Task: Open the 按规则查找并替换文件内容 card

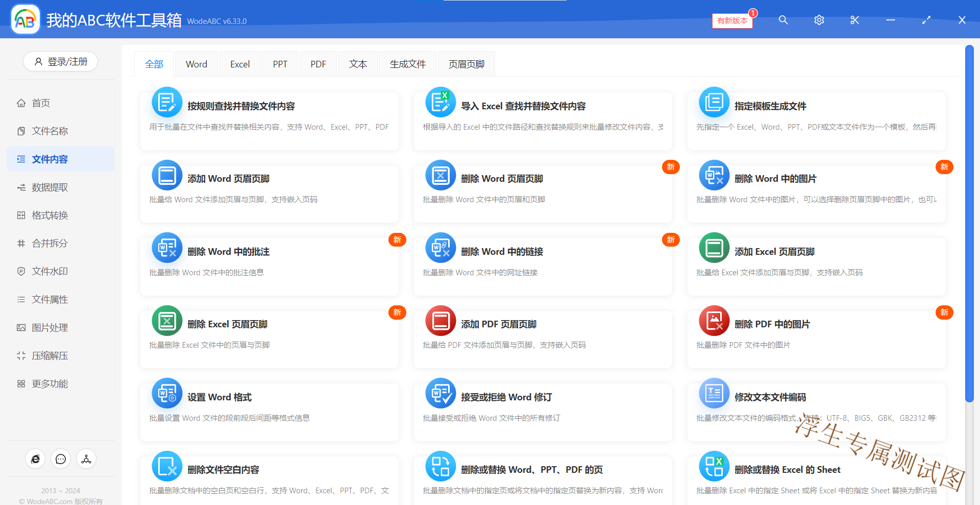Action: tap(269, 120)
